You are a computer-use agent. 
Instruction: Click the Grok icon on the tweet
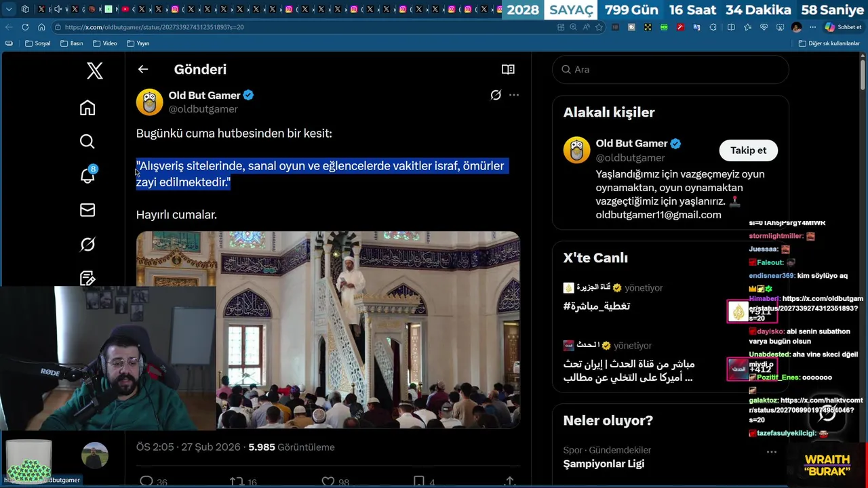tap(496, 95)
